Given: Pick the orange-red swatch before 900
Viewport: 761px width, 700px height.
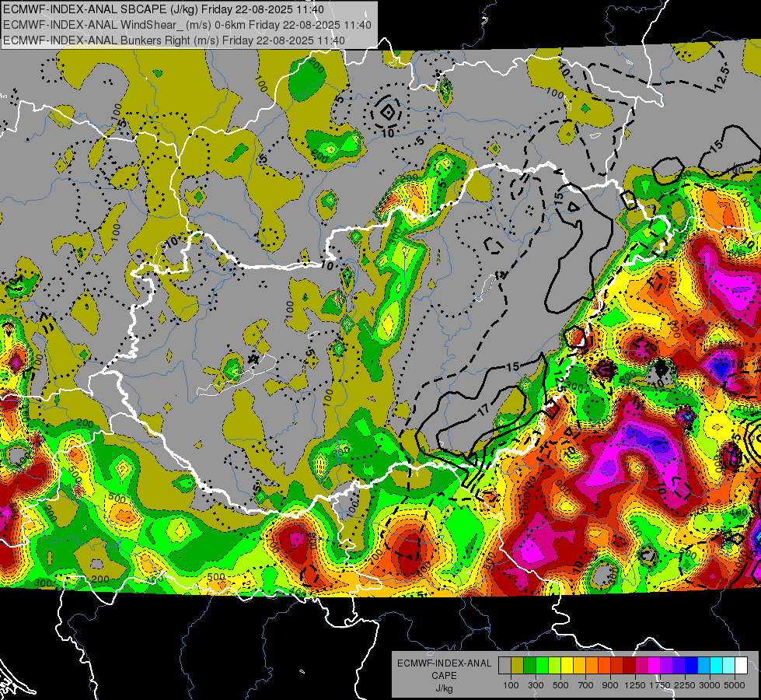Looking at the screenshot, I should pos(604,666).
